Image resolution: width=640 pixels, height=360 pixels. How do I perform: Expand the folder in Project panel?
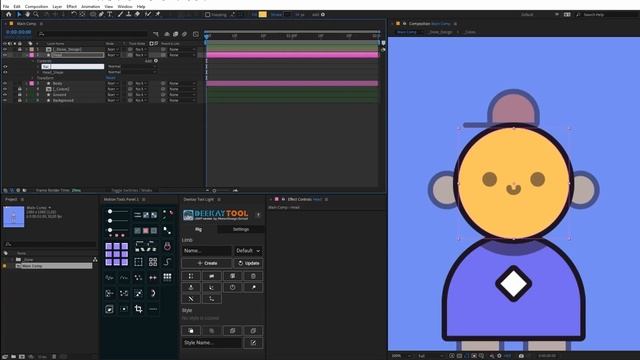click(12, 260)
